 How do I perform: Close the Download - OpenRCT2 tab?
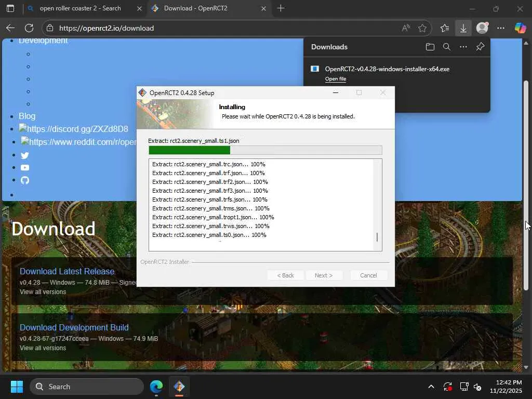pos(263,8)
